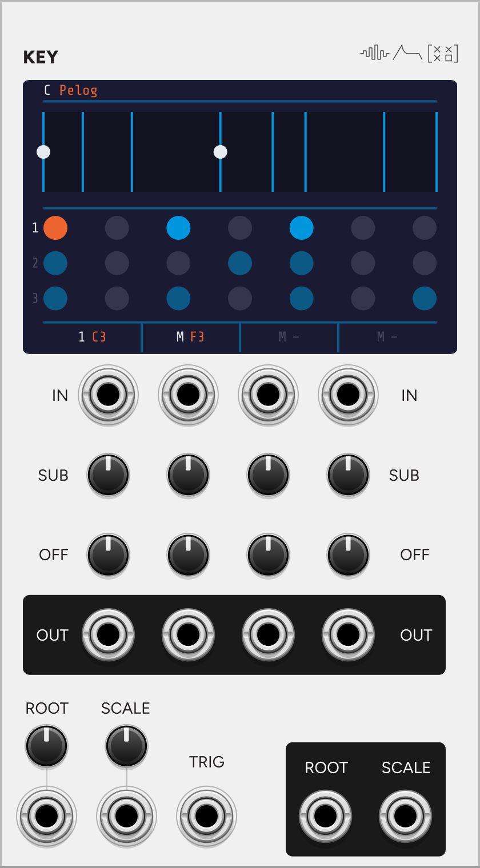Click the TRIG input jack

tap(206, 816)
